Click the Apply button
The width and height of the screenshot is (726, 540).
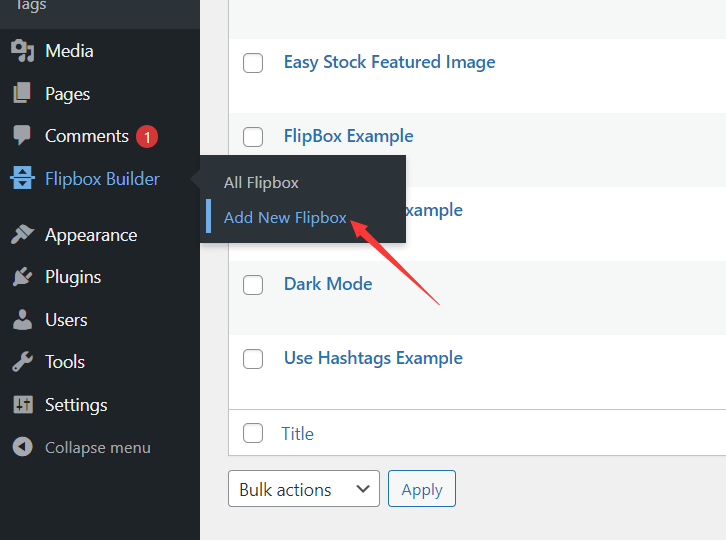[x=422, y=489]
